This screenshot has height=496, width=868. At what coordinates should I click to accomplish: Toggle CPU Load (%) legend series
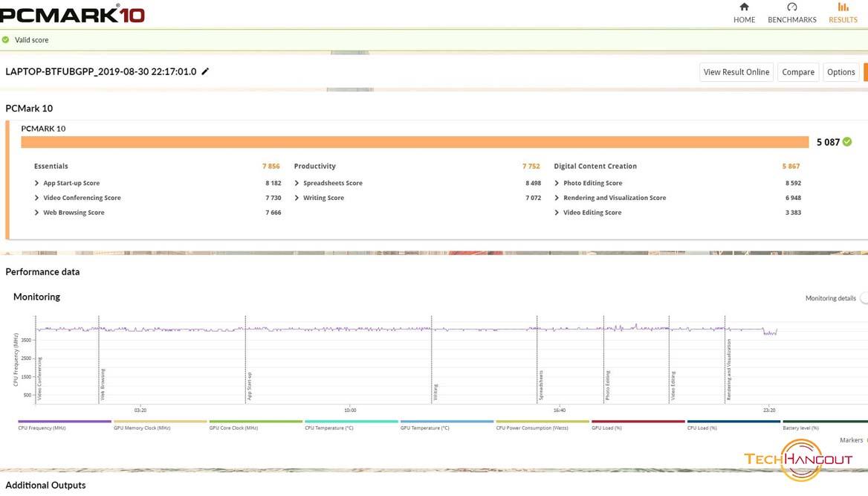click(733, 425)
